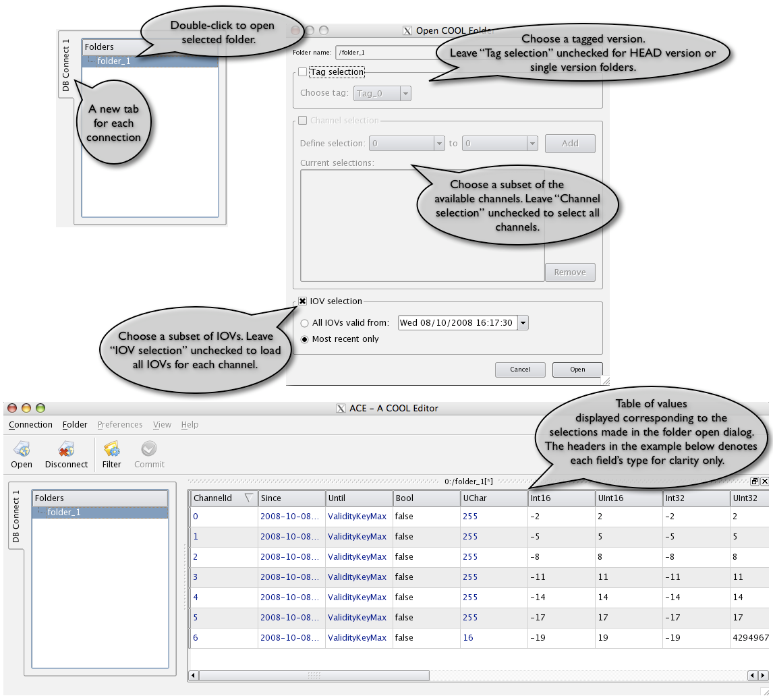
Task: Click the left arrow of horizontal scrollbar
Action: click(194, 675)
